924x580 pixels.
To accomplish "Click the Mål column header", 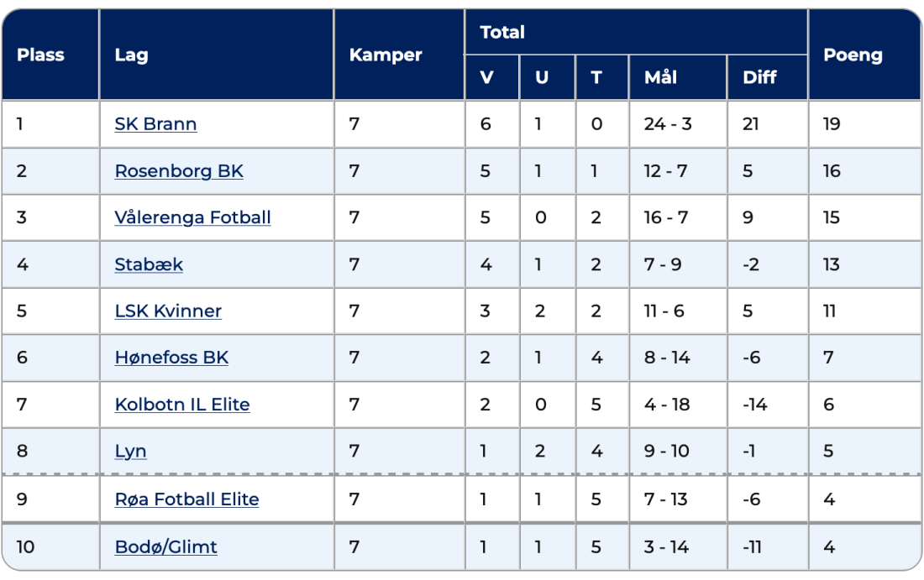I will 660,78.
